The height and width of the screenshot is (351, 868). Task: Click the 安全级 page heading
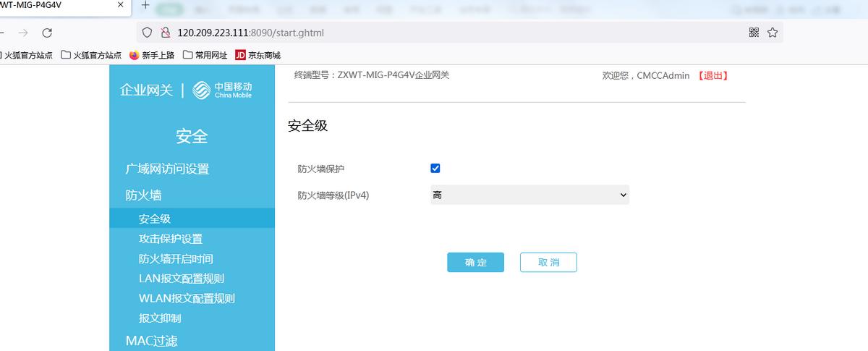click(x=307, y=125)
